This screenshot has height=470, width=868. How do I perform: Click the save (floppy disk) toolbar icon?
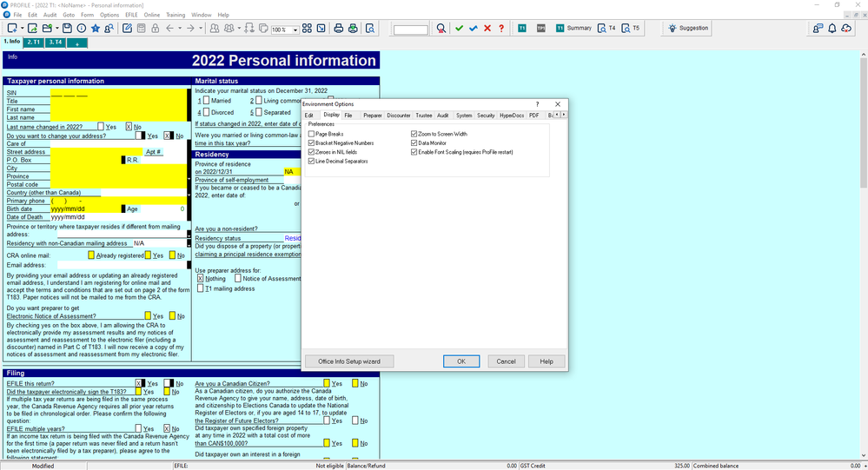[x=67, y=28]
